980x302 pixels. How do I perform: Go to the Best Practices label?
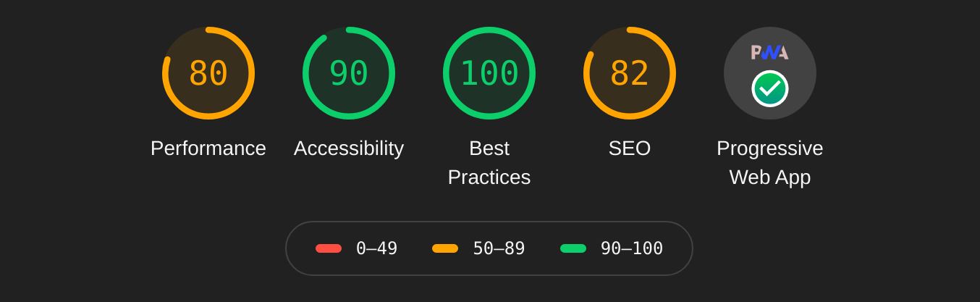pos(489,163)
